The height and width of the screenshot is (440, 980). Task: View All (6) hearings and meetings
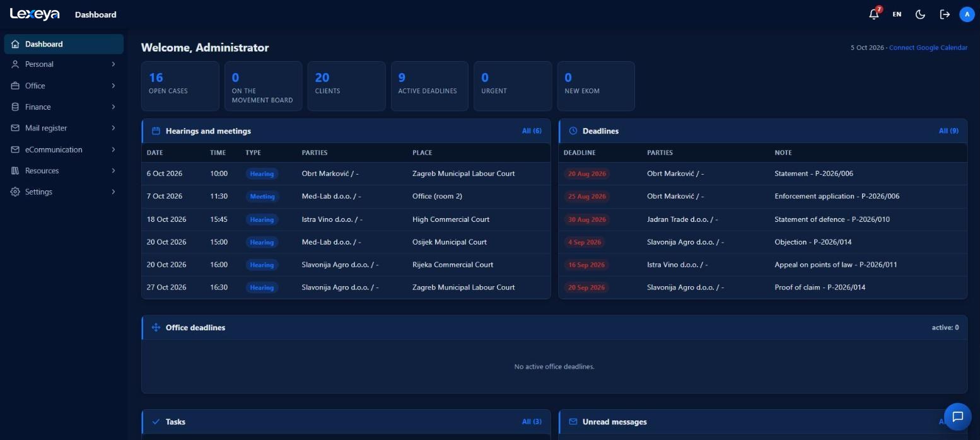(x=532, y=131)
